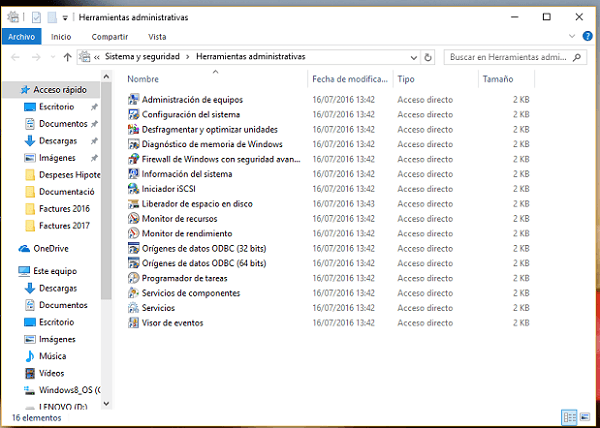Select Orígenes de datos ODBC (32 bits) icon
This screenshot has width=600, height=428.
click(x=133, y=248)
